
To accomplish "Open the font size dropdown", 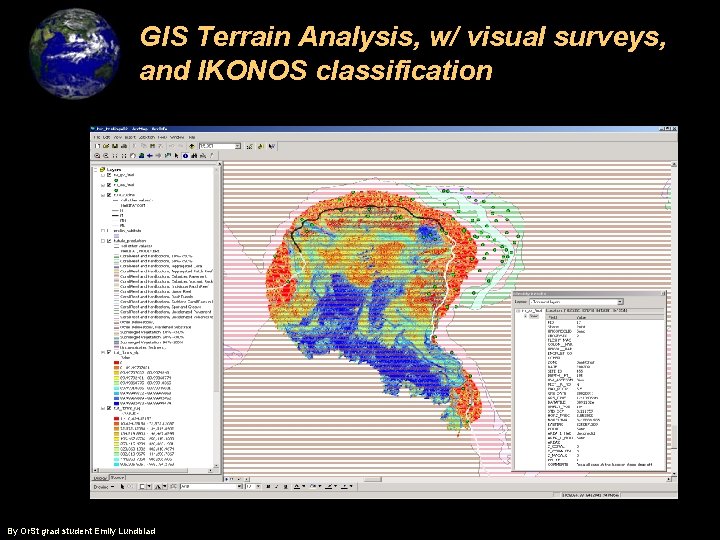I will (259, 486).
